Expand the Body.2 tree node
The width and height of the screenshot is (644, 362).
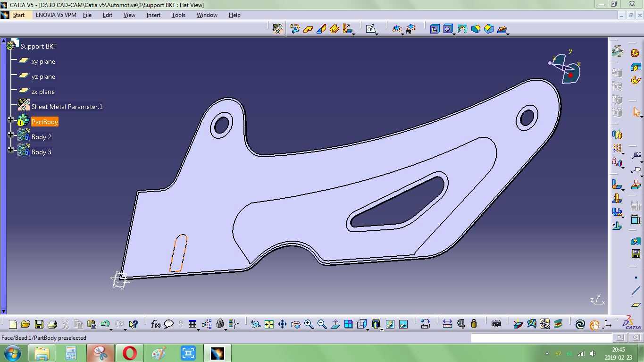(x=11, y=135)
